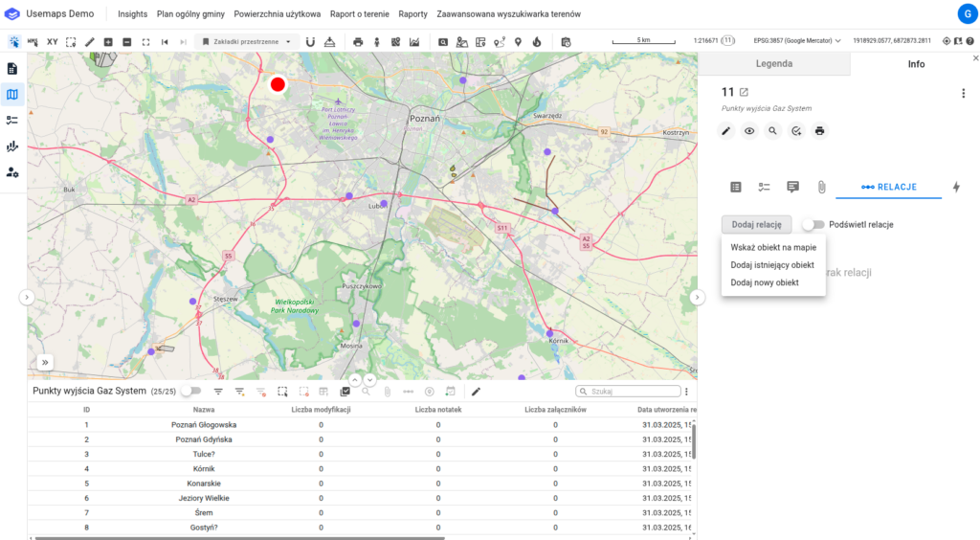Toggle object visibility with the eye icon
980x540 pixels.
(x=749, y=131)
